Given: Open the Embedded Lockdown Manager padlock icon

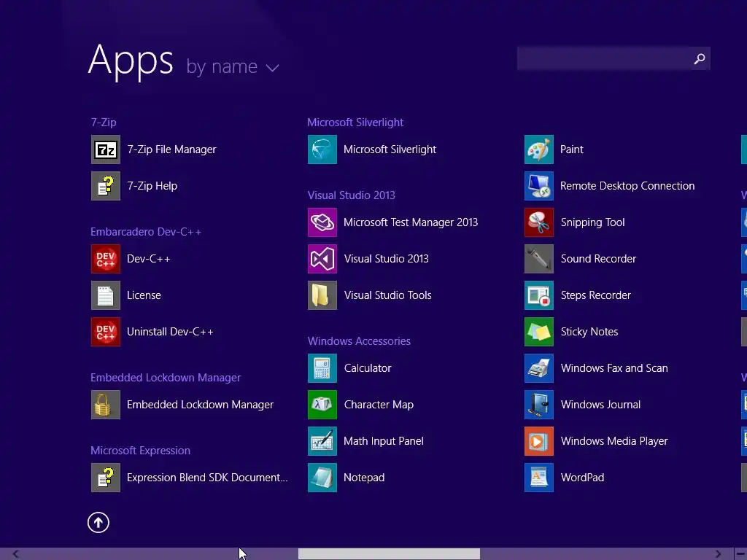Looking at the screenshot, I should pyautogui.click(x=105, y=404).
